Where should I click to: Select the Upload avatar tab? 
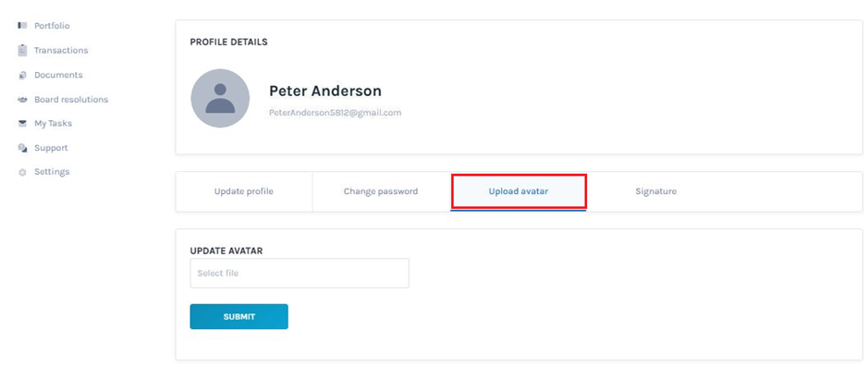point(519,191)
